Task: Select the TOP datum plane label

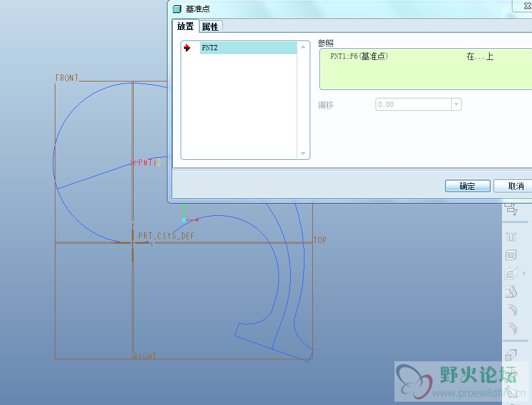Action: pyautogui.click(x=320, y=241)
